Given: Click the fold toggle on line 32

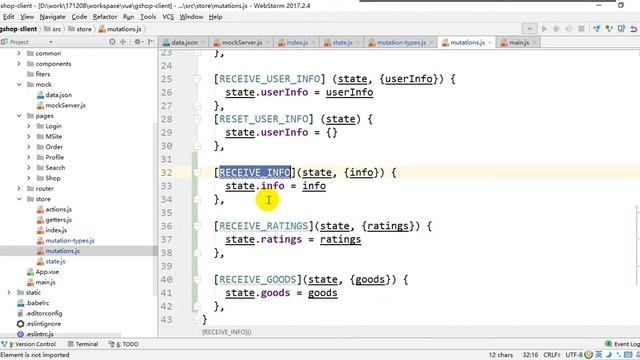Looking at the screenshot, I should click(197, 173).
